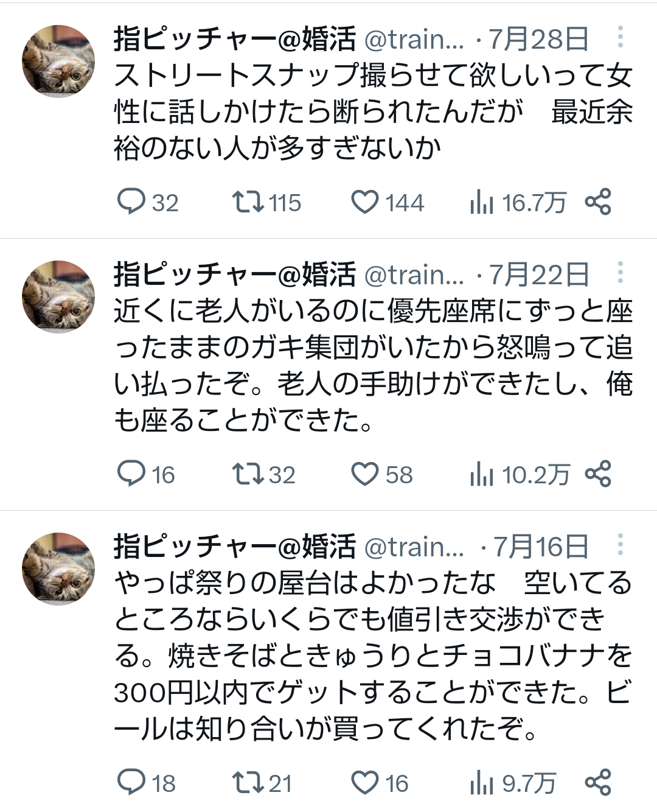Open the 7月16日 date link
The image size is (657, 812).
pyautogui.click(x=540, y=547)
